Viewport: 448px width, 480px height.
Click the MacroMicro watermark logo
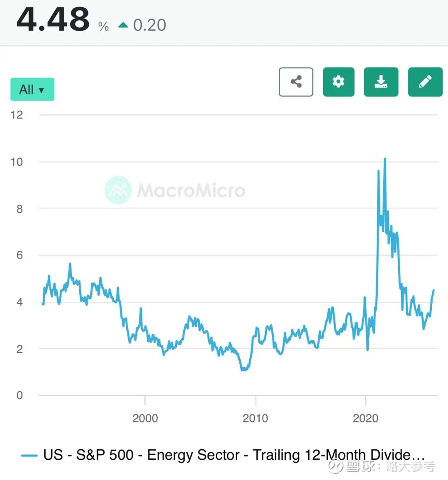pos(118,190)
